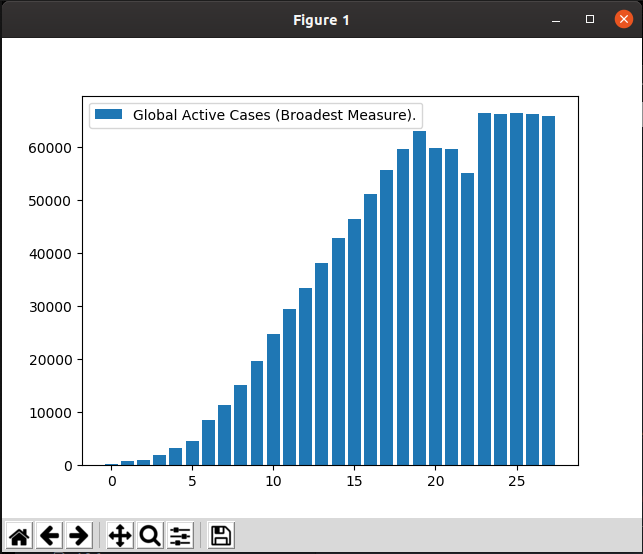Viewport: 643px width, 554px height.
Task: Click y-axis label 30000
Action: click(x=50, y=307)
